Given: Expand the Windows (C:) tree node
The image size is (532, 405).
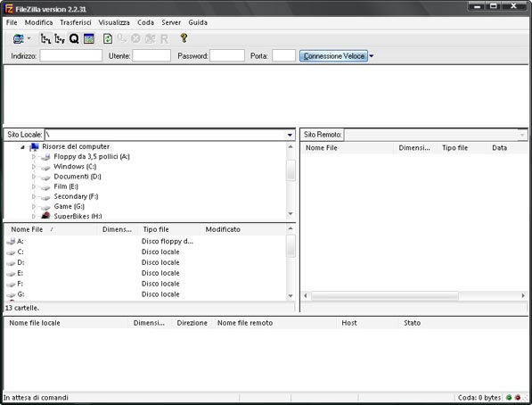Looking at the screenshot, I should coord(34,167).
